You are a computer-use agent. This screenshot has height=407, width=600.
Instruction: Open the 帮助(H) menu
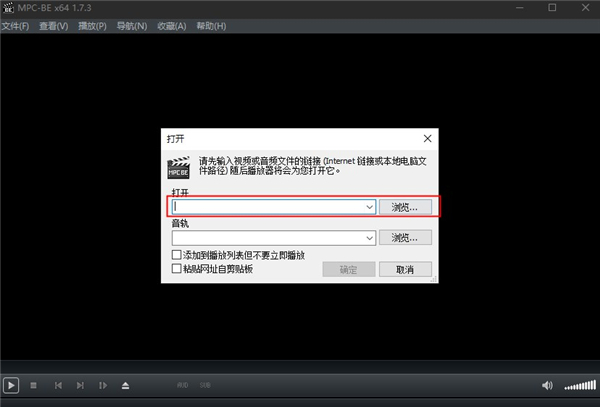coord(211,26)
